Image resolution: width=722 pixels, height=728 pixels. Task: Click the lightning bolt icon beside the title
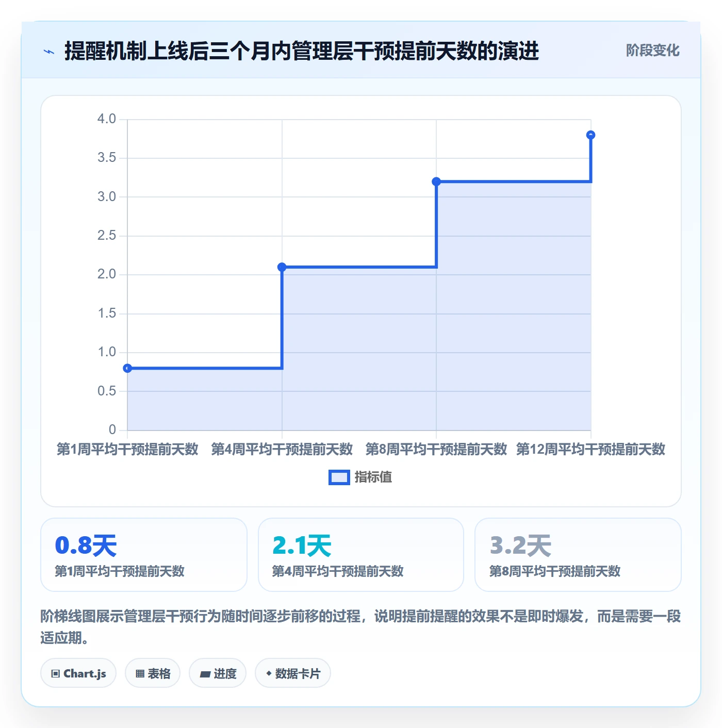coord(49,52)
